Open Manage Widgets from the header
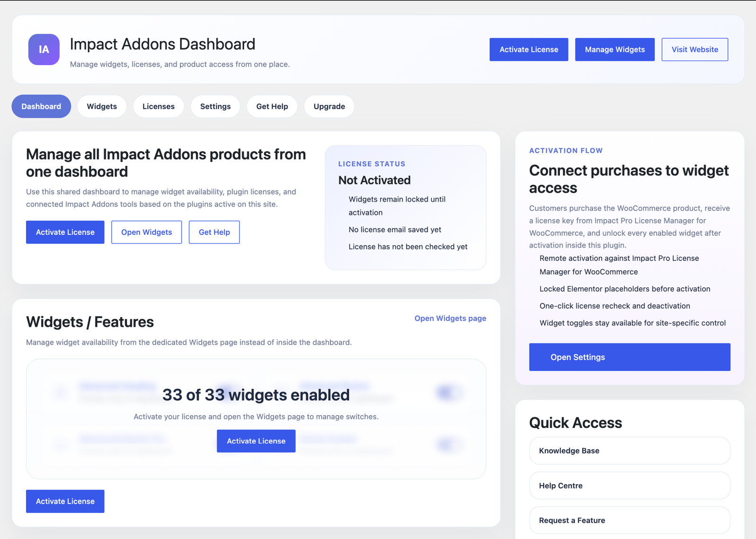This screenshot has width=756, height=539. point(615,50)
